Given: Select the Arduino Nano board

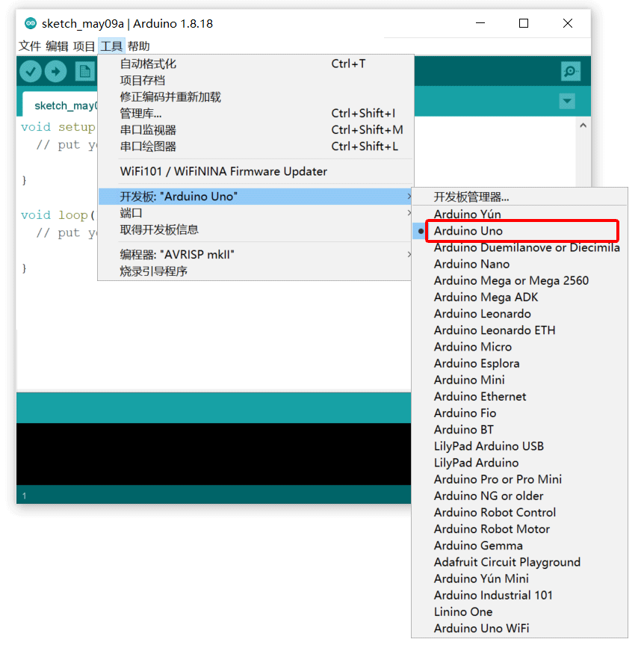Looking at the screenshot, I should coord(471,264).
